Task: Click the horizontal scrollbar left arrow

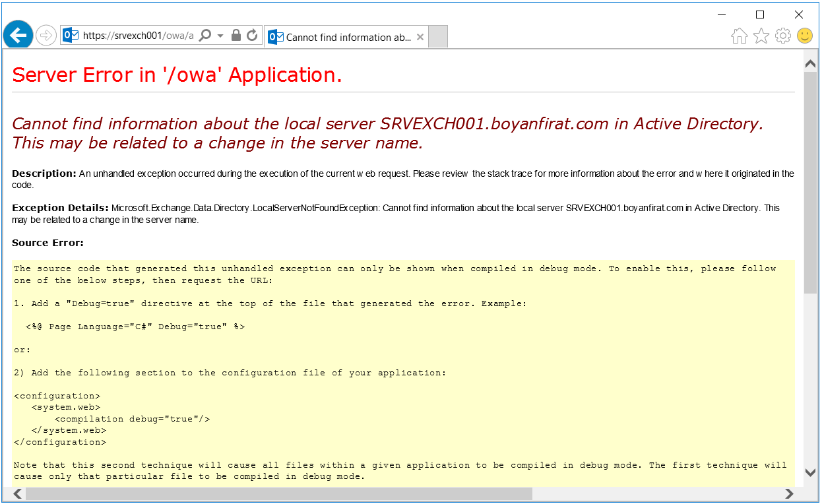Action: point(18,493)
